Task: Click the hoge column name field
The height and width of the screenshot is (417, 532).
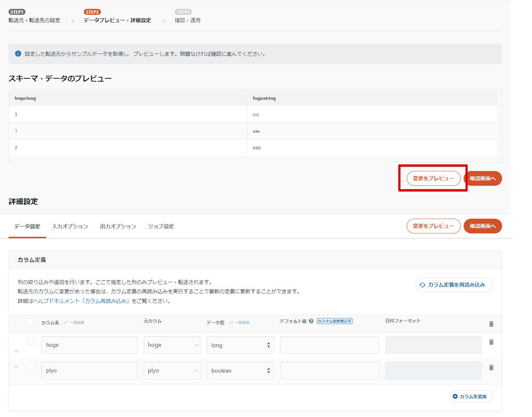Action: tap(89, 345)
